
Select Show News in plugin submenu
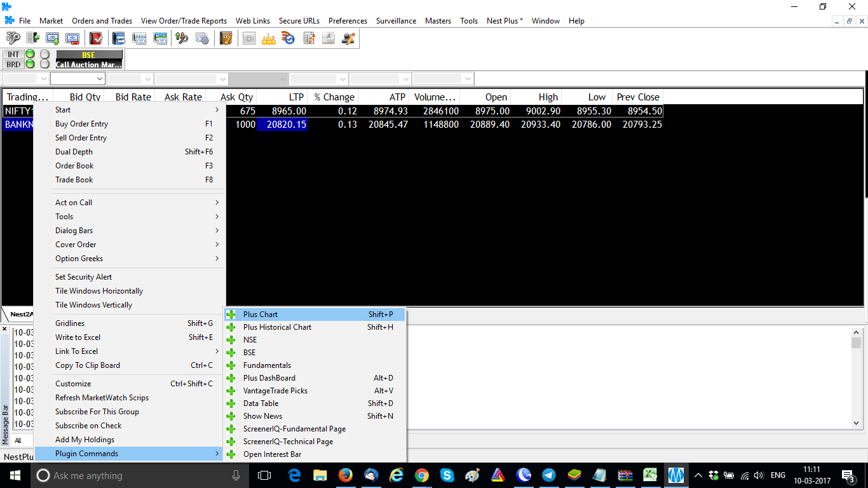click(x=315, y=416)
